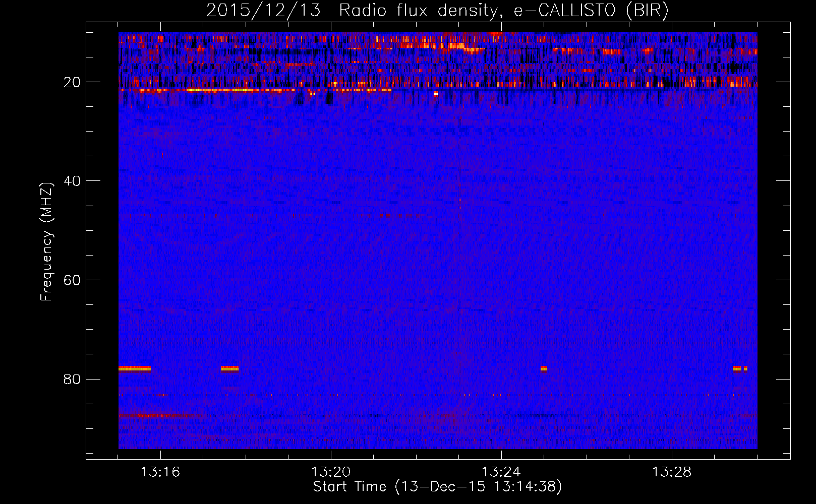
Task: Click the plot title 'Radio flux density, e-CALLISTO (BIR)'
Action: (x=503, y=10)
